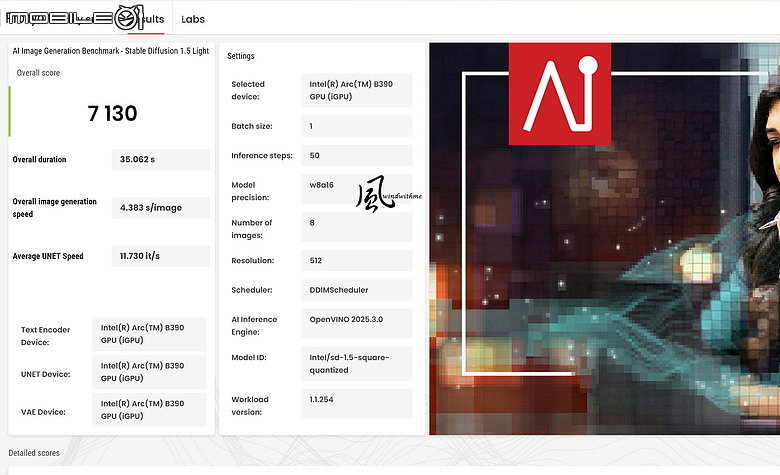Click the AI Image Generation Benchmark title

(110, 51)
